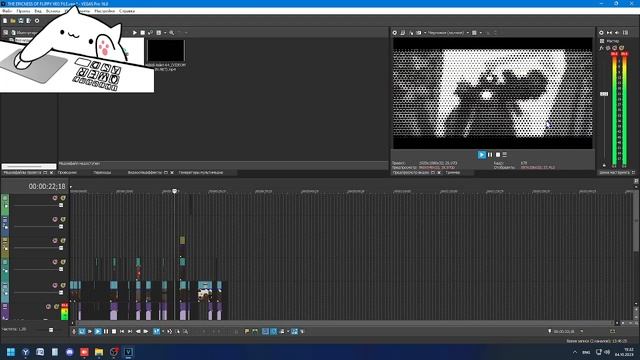Viewport: 640px width, 360px height.
Task: Click the playback rate slider handle
Action: [x=51, y=330]
